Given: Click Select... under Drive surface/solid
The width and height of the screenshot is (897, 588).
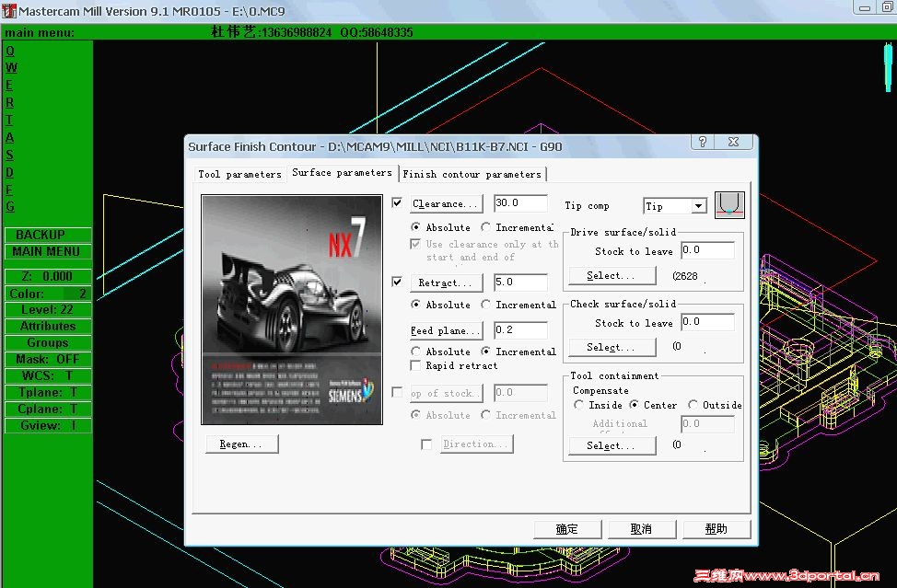Looking at the screenshot, I should (612, 275).
